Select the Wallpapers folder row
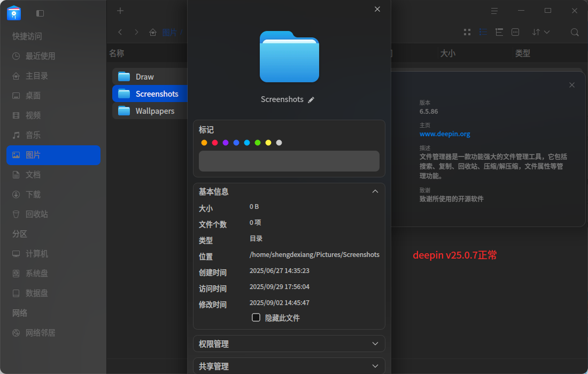This screenshot has width=588, height=374. [x=150, y=111]
